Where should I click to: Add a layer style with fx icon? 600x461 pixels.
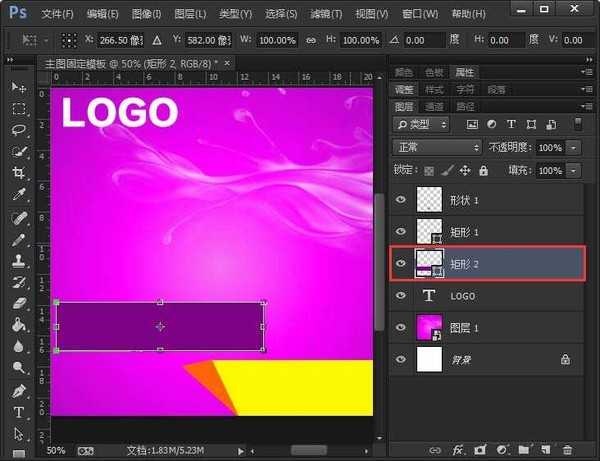click(459, 451)
